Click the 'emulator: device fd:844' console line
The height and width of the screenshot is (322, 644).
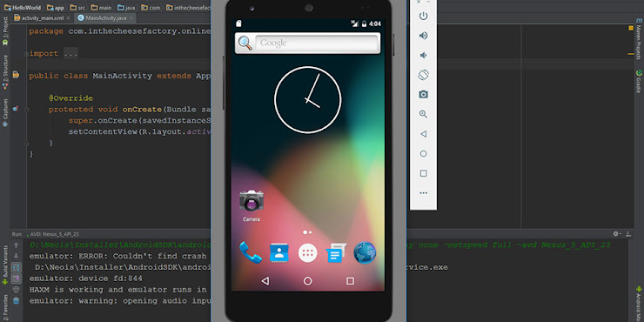tap(86, 278)
